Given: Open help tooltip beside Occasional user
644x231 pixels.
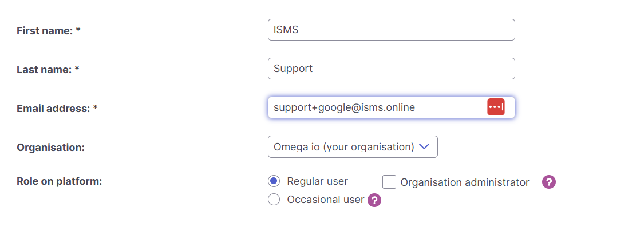Looking at the screenshot, I should click(x=374, y=200).
